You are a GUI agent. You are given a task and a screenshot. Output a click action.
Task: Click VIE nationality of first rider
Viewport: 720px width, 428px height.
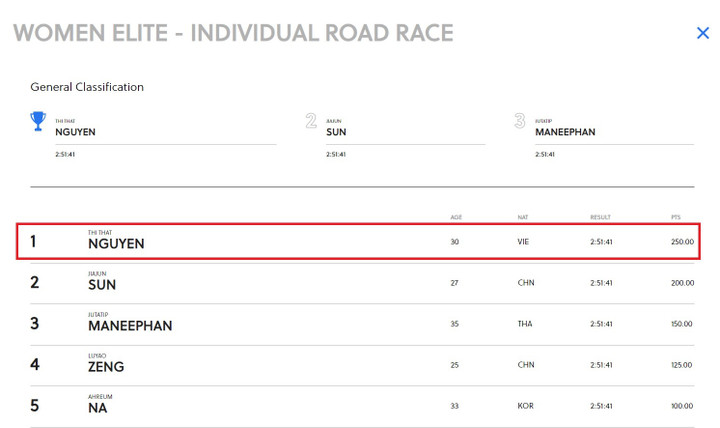tap(523, 242)
